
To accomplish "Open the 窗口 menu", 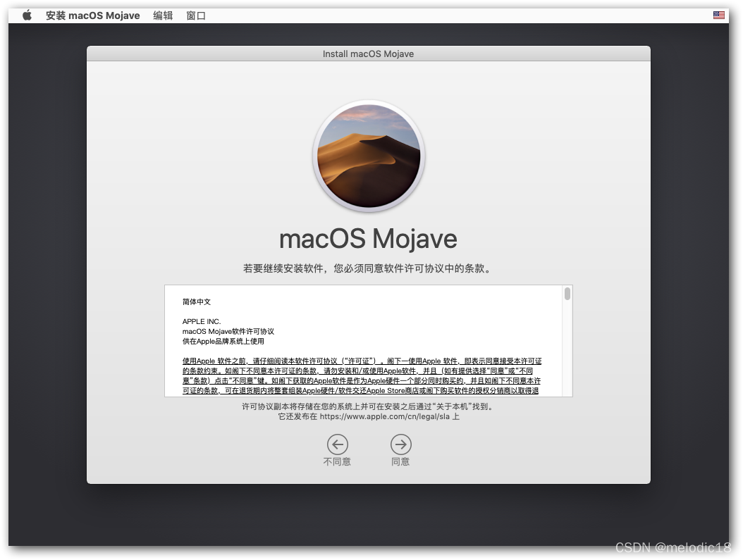I will 196,15.
